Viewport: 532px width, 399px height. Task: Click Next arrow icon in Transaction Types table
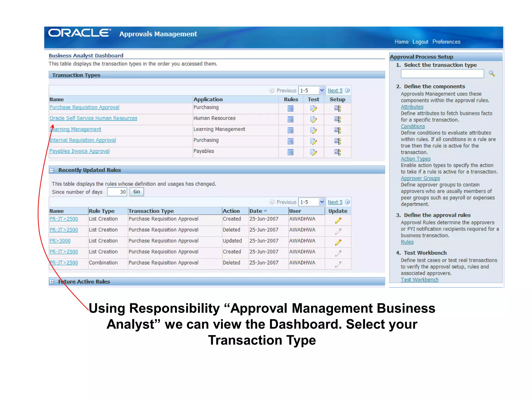347,90
